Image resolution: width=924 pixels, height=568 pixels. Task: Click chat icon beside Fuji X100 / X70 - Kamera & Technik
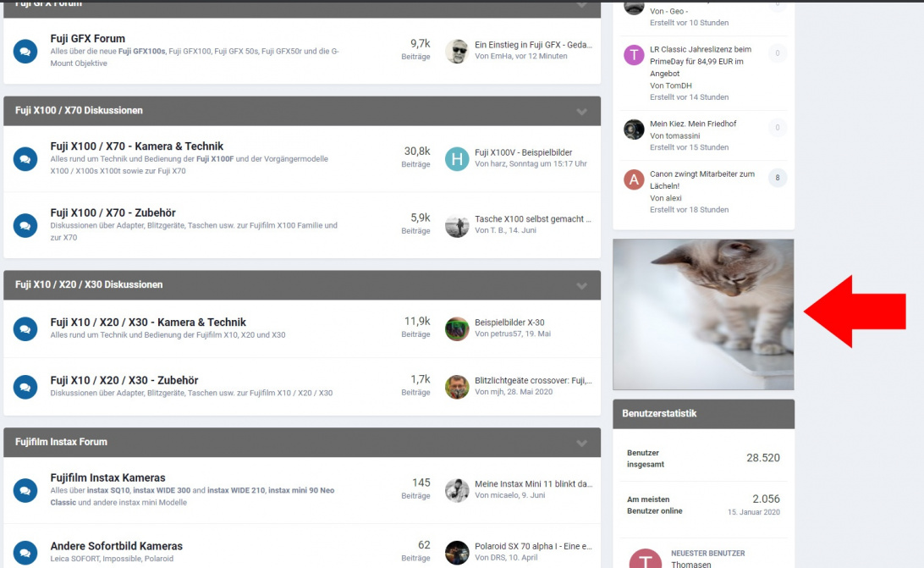[25, 158]
